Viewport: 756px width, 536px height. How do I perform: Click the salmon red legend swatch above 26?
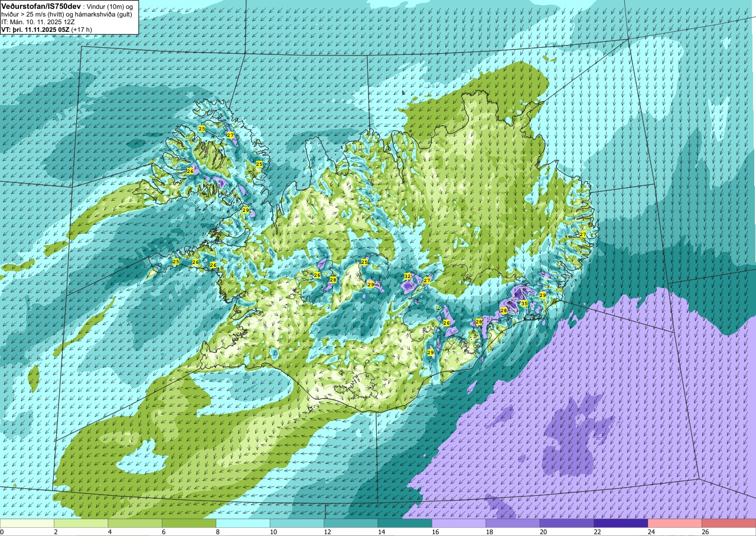click(729, 523)
